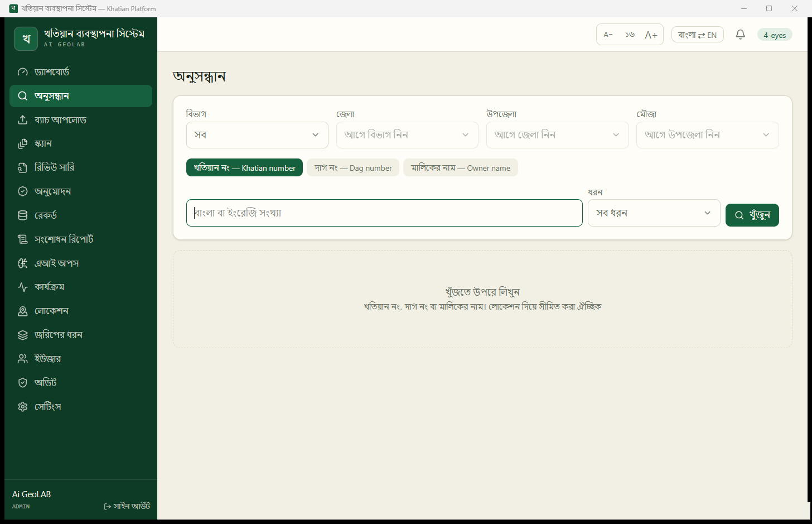Image resolution: width=812 pixels, height=524 pixels.
Task: Increase font size with A+ button
Action: click(651, 35)
